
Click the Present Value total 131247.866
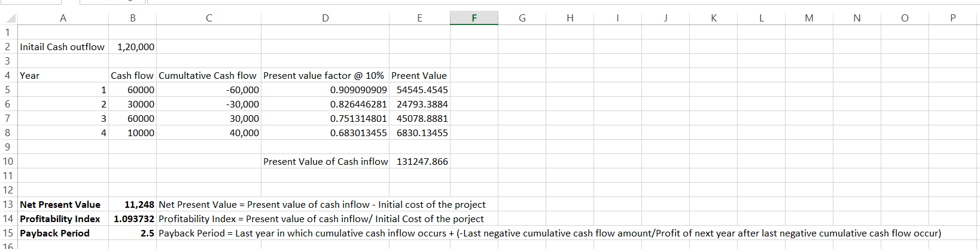(x=422, y=161)
